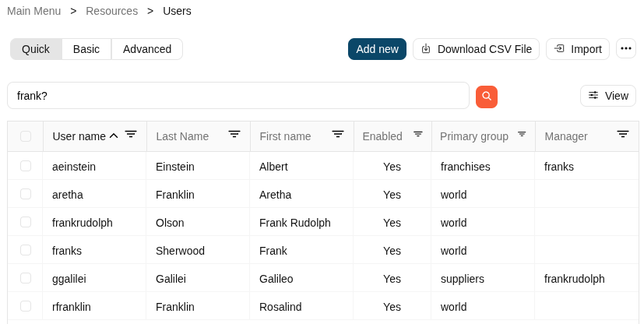Open filter icon on First name column
Image resolution: width=644 pixels, height=324 pixels.
[338, 135]
